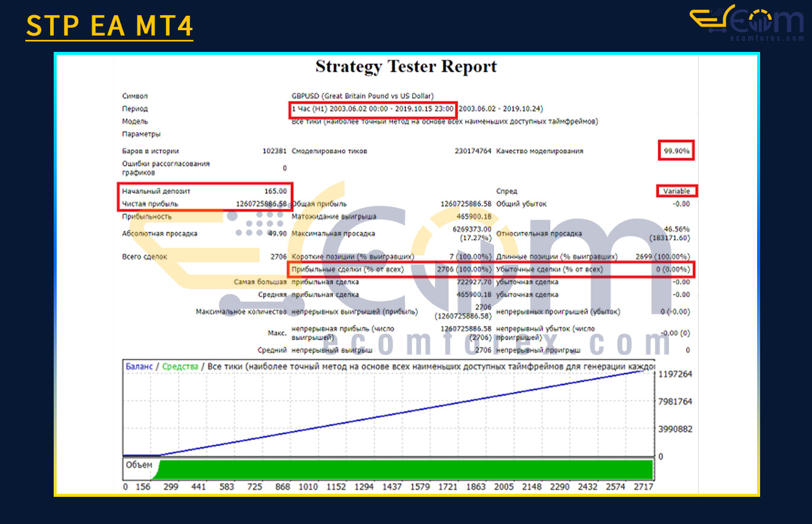This screenshot has width=812, height=524.
Task: Click the 'Матожидание выигрыша' label
Action: pyautogui.click(x=334, y=216)
